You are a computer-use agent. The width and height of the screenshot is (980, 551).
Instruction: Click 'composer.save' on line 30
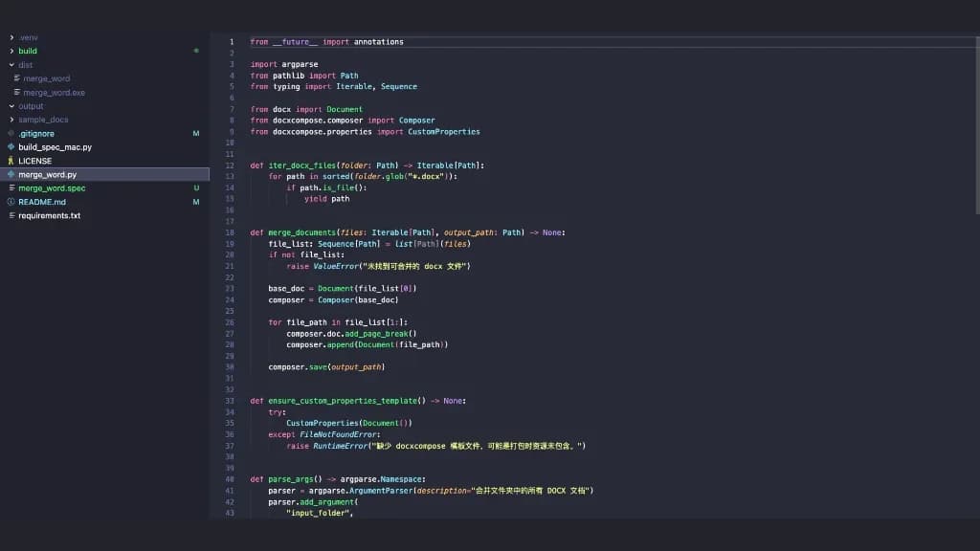(x=298, y=367)
